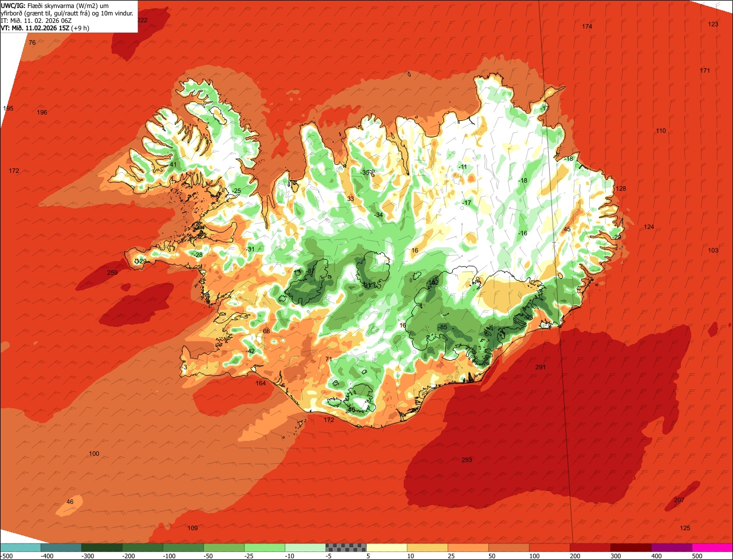Screen dimensions: 733x560
Task: Click the map value -16
Action: 522,233
